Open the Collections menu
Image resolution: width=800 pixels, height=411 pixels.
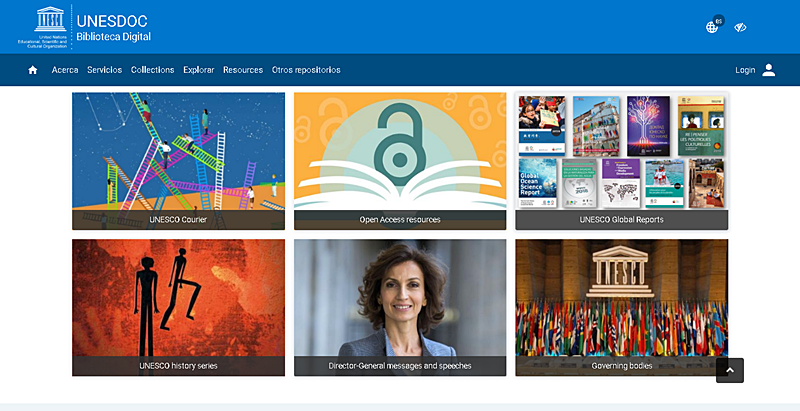coord(153,70)
